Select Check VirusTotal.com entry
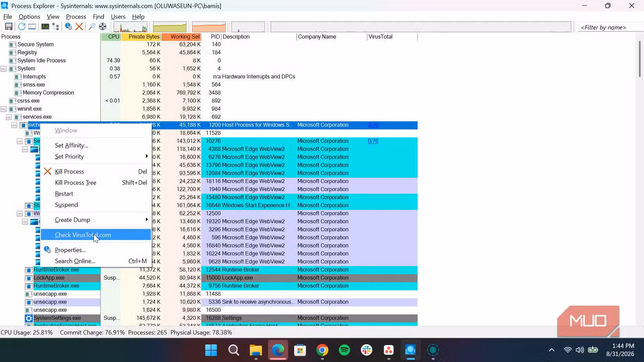The image size is (644, 362). [x=96, y=235]
